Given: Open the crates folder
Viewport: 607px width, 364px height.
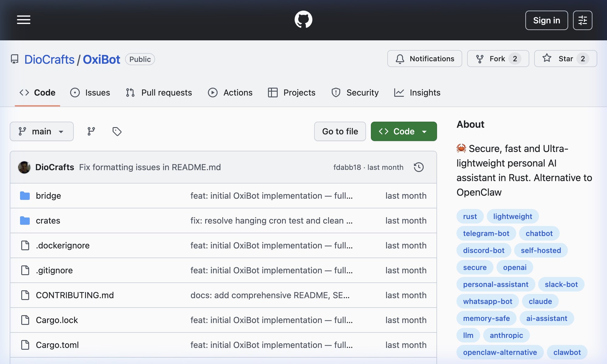Looking at the screenshot, I should coord(48,221).
